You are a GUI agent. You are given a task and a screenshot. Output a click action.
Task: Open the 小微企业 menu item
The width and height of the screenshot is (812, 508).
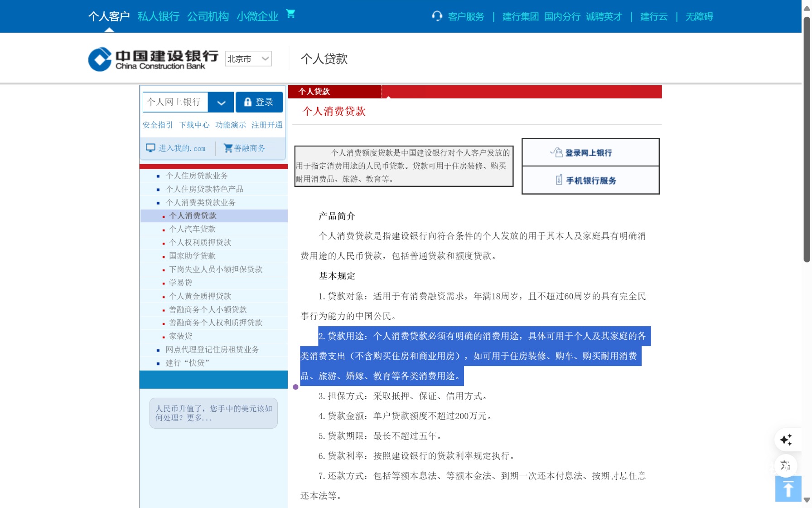tap(257, 16)
